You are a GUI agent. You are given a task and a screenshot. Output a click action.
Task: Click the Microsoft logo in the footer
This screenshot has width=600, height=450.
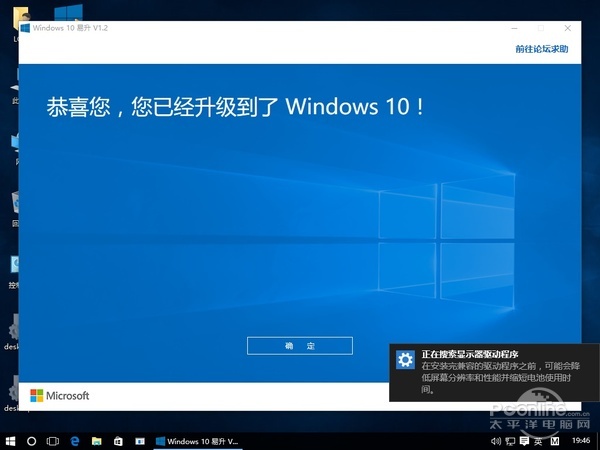coord(59,396)
